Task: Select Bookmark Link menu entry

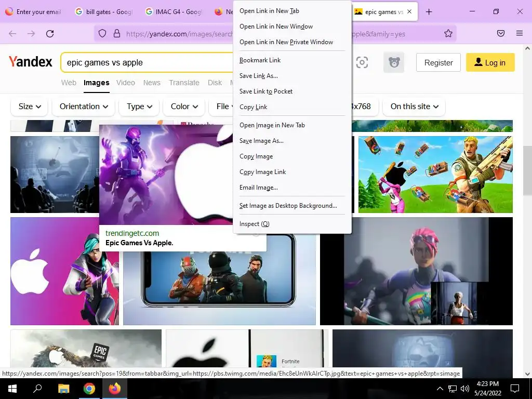Action: coord(292,60)
